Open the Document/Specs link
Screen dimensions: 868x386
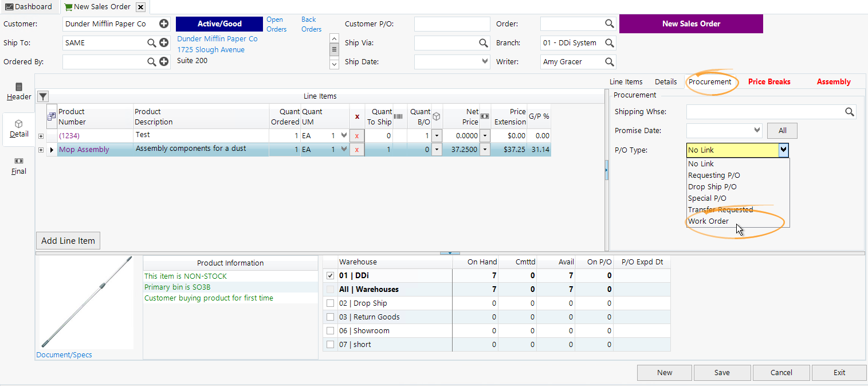coord(64,354)
